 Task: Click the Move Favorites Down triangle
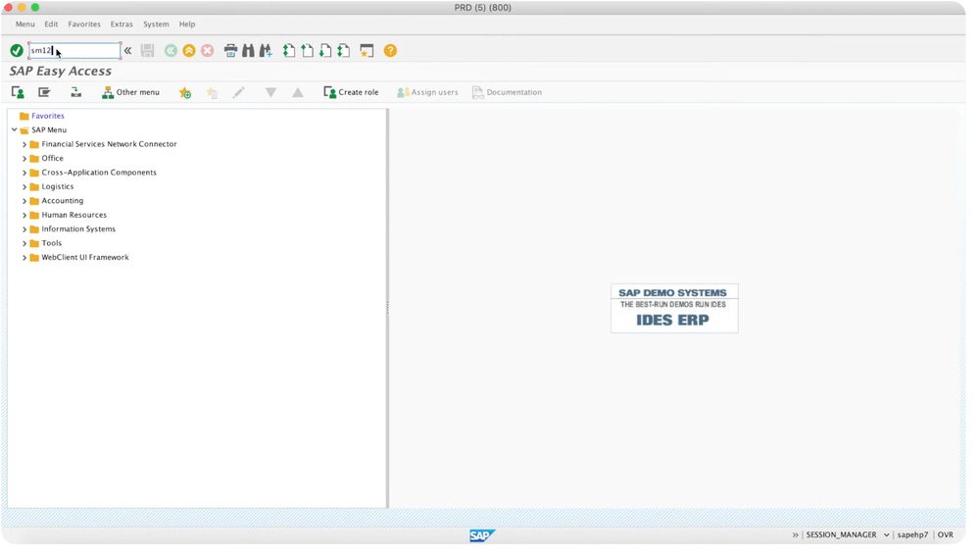click(x=270, y=92)
